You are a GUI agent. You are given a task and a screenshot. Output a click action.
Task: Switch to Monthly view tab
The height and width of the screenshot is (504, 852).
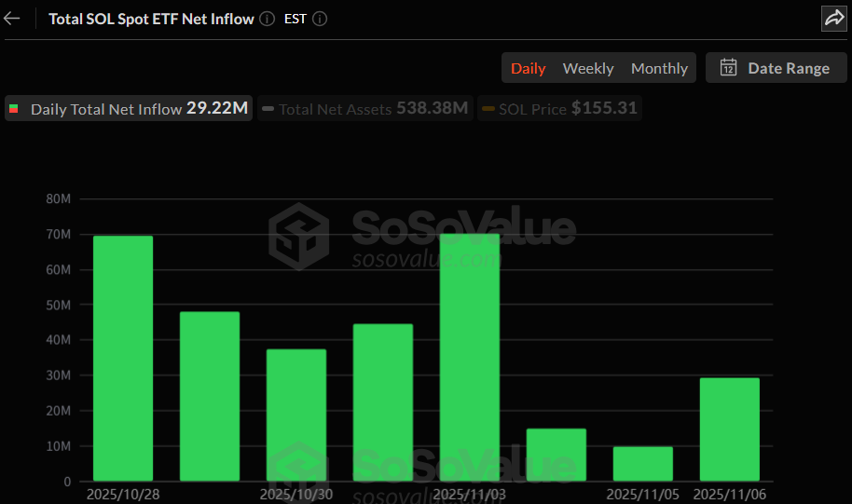coord(659,68)
